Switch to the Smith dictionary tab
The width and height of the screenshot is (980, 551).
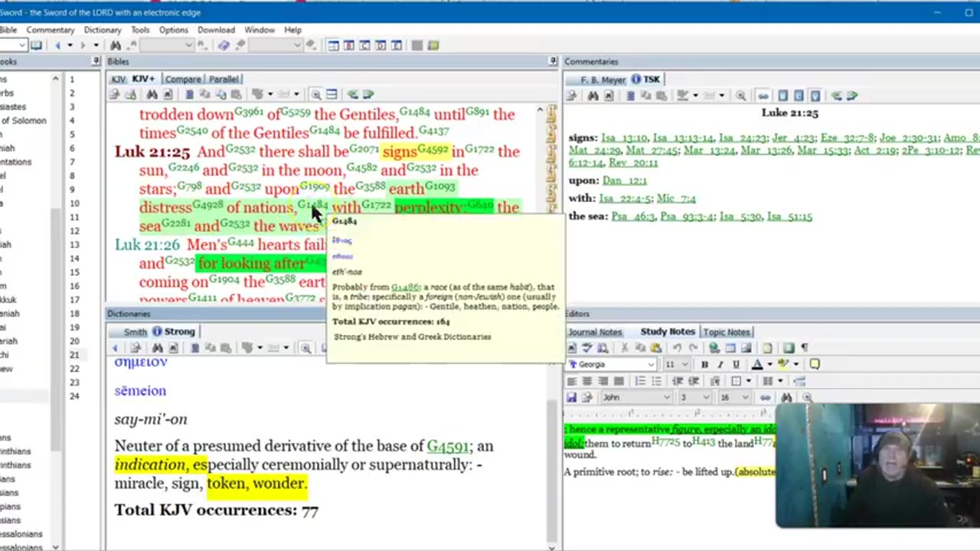point(136,331)
